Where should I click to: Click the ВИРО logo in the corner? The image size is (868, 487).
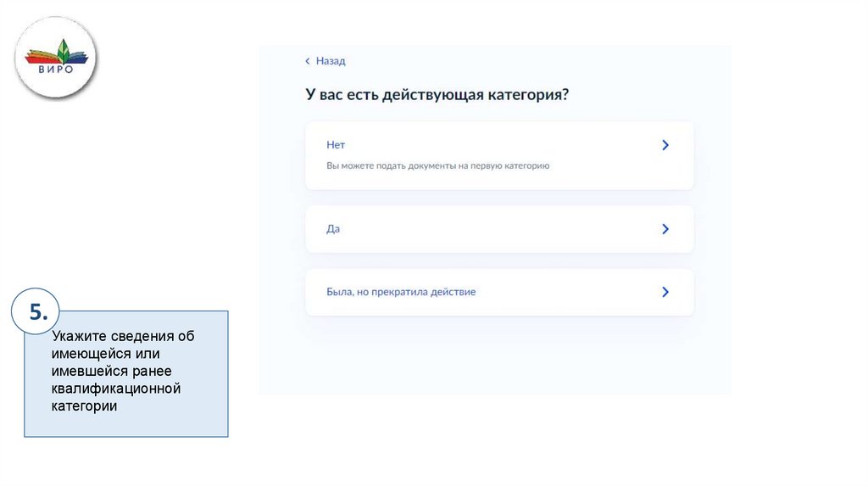click(x=55, y=58)
